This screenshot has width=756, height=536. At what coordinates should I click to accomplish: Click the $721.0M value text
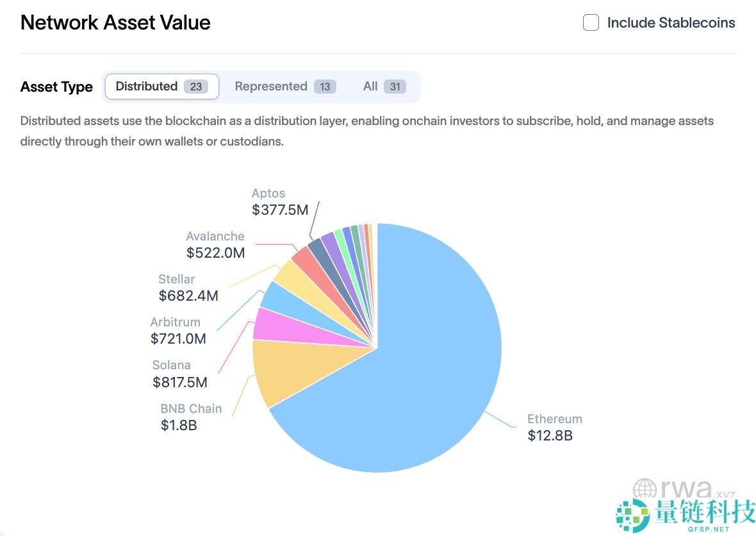click(x=178, y=339)
